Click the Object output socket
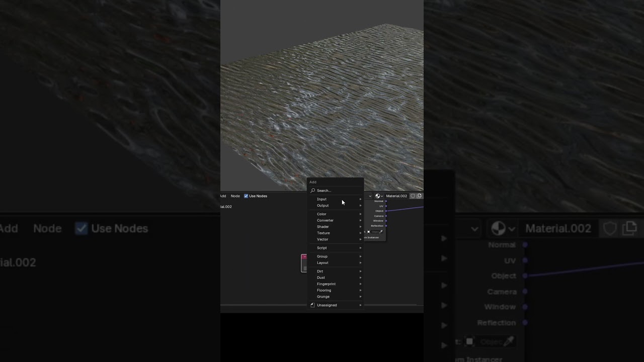The image size is (644, 362). (386, 211)
